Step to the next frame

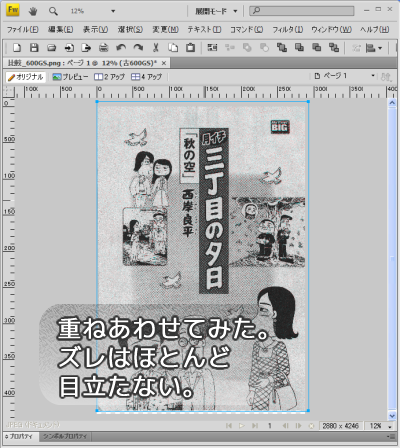tap(298, 426)
